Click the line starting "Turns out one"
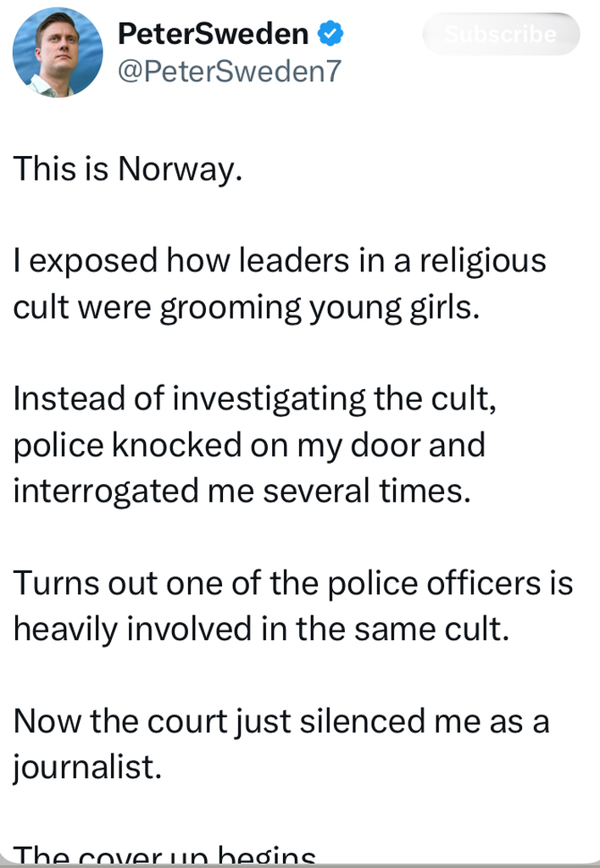 pyautogui.click(x=292, y=582)
